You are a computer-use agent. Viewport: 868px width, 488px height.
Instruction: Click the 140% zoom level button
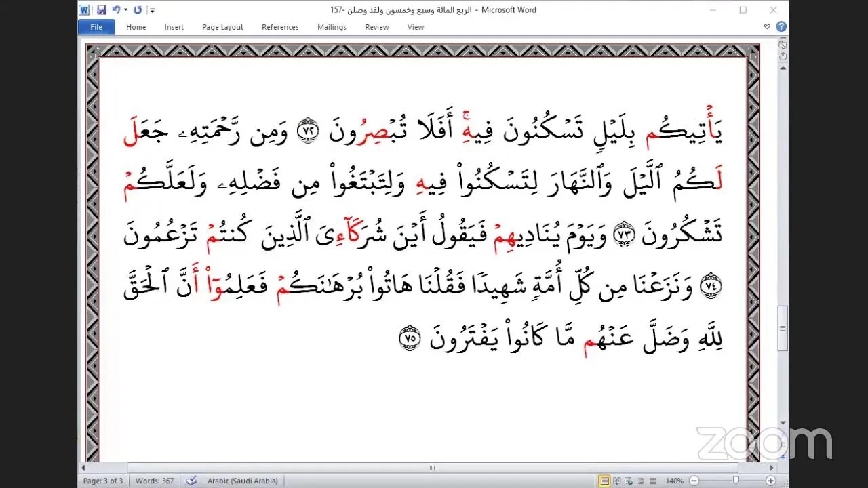(674, 481)
